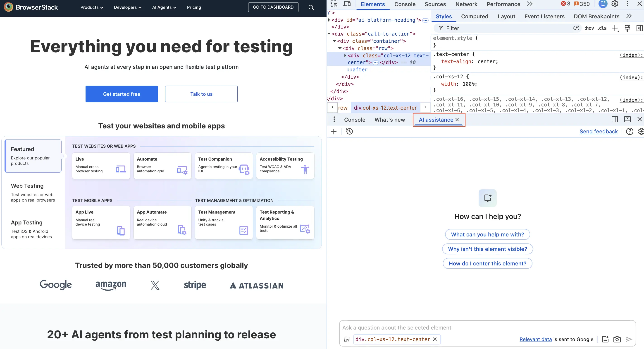Expand the Products dropdown menu
The image size is (644, 349).
[91, 7]
